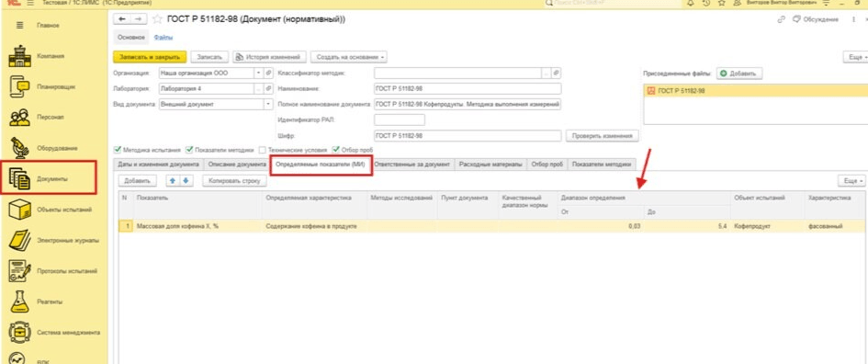
Task: Switch to Даты и изменения документа tab
Action: click(x=158, y=165)
